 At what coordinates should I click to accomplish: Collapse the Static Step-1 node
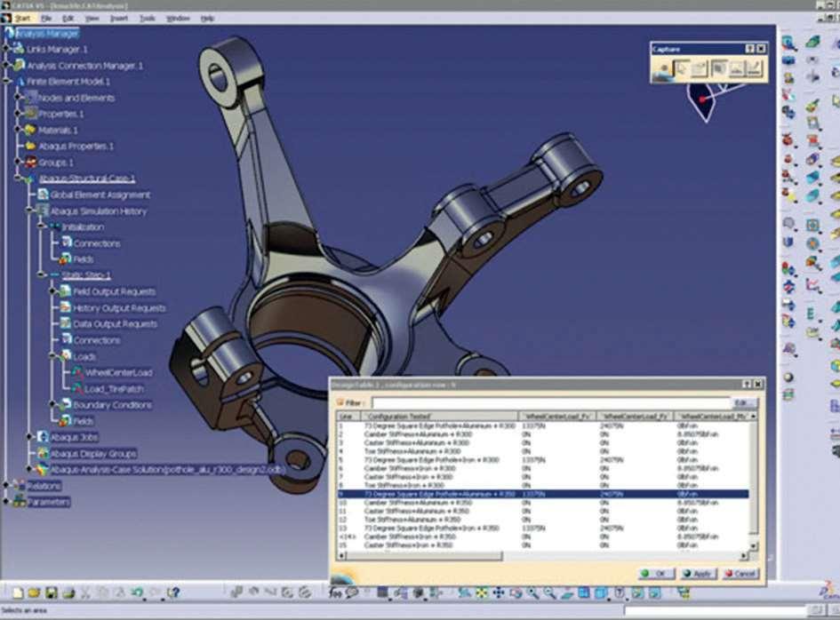point(41,274)
